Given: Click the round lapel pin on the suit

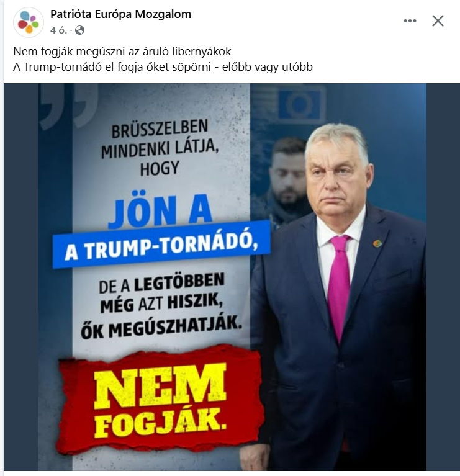Looking at the screenshot, I should (377, 243).
